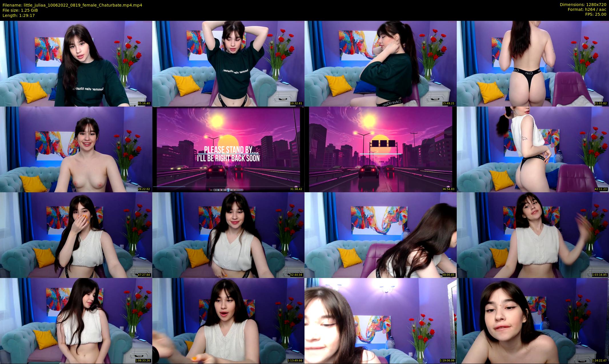This screenshot has height=364, width=609.
Task: Select the thumbnail timestamped 10:32.81
Action: (228, 63)
